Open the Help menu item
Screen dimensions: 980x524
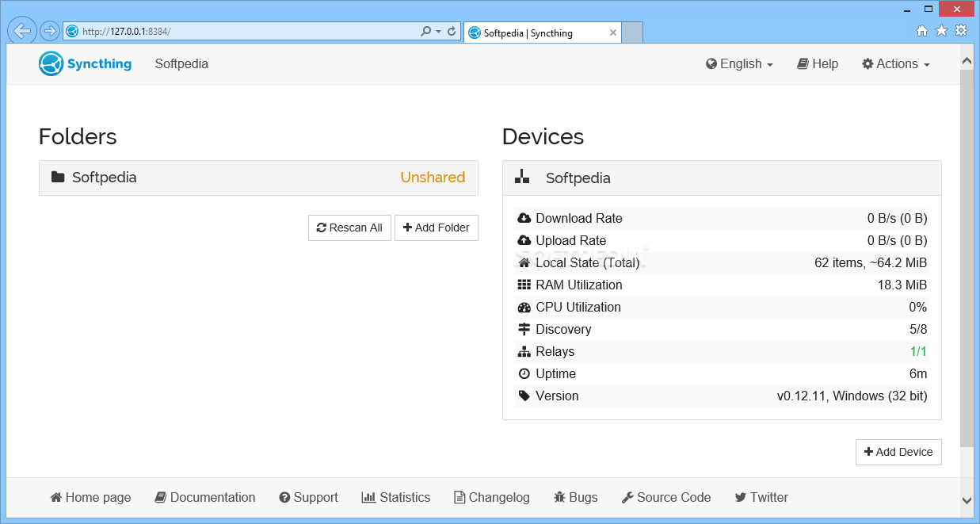(x=818, y=64)
